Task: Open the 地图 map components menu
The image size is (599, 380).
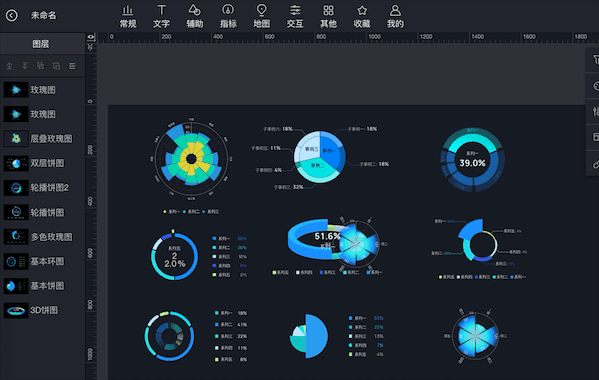Action: 262,16
